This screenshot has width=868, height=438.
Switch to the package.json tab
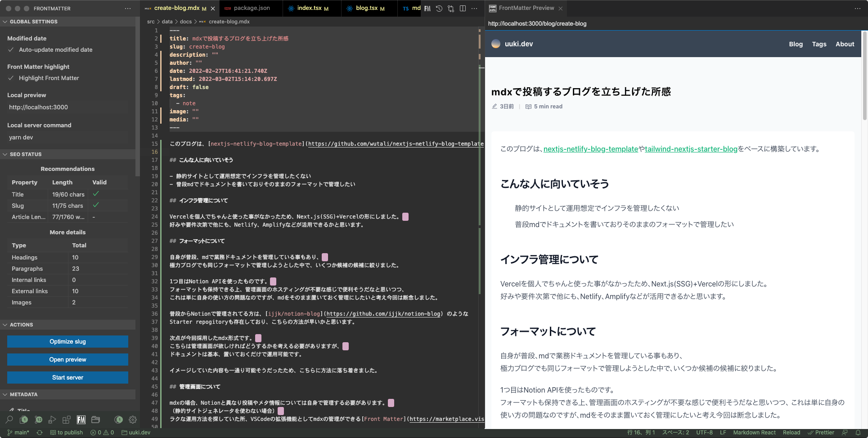(x=252, y=8)
